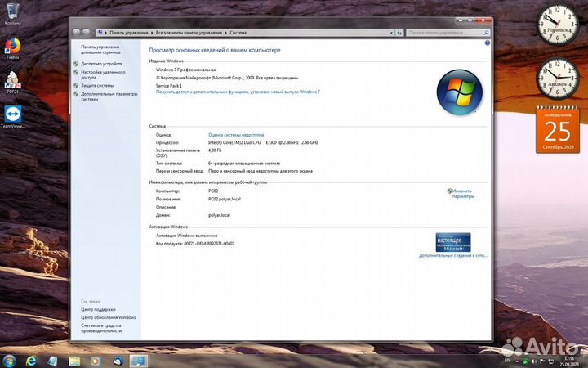
Task: Click the link to get new Windows 7 edition
Action: [x=238, y=92]
